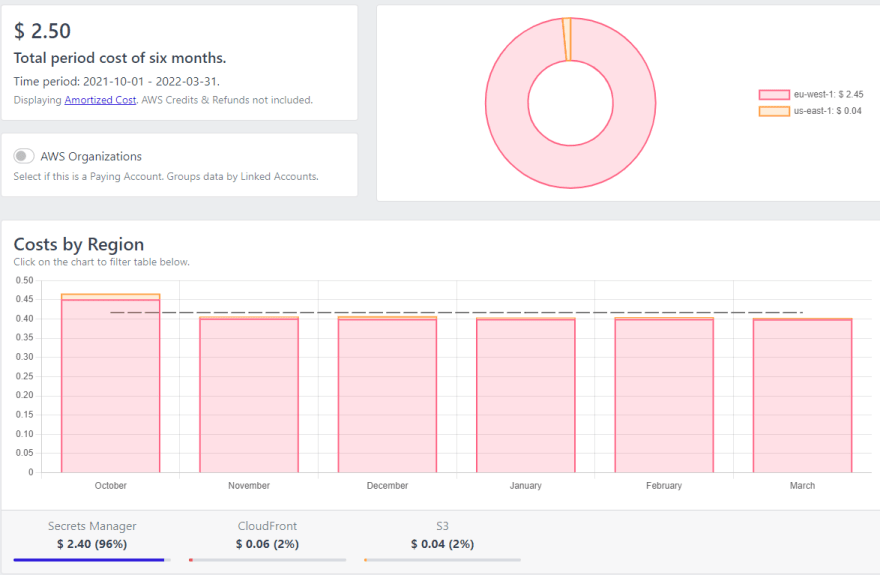Click the 'Select if this is a Paying Account' hint
880x575 pixels.
pos(166,176)
